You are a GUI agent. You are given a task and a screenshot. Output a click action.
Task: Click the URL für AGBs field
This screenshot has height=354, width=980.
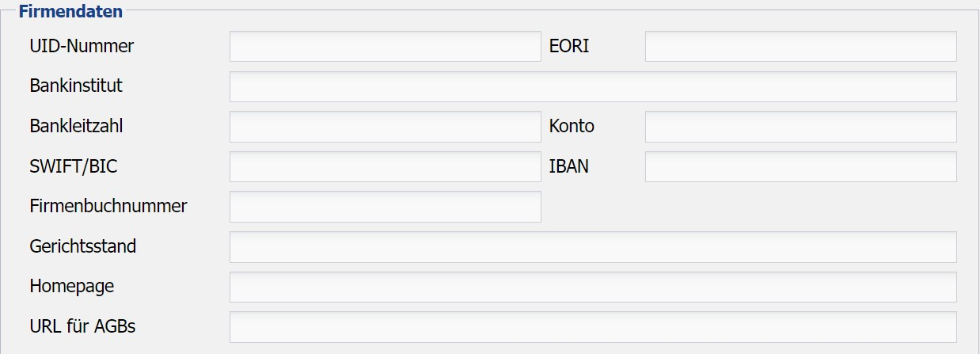592,327
